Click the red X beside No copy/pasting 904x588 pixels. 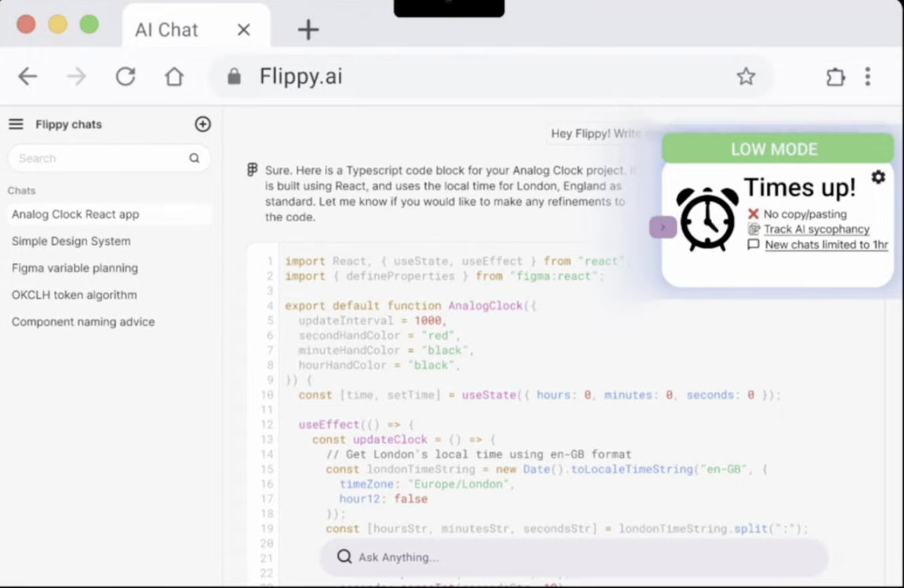pos(753,214)
